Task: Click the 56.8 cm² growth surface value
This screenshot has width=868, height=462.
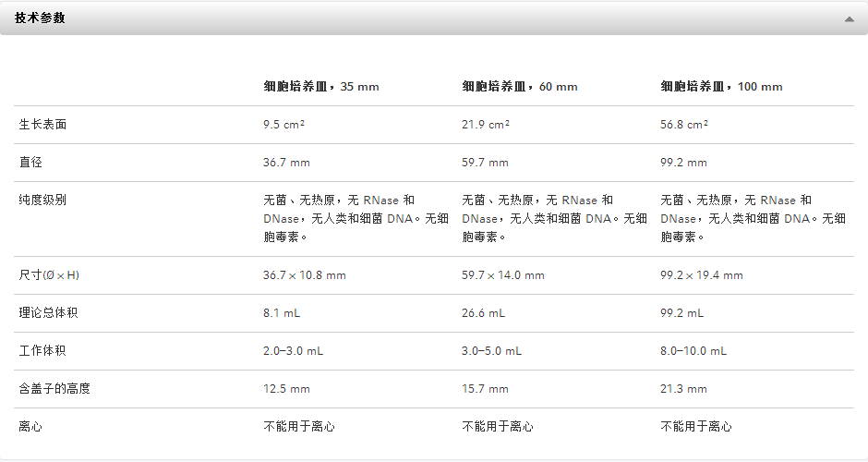Action: (x=683, y=125)
